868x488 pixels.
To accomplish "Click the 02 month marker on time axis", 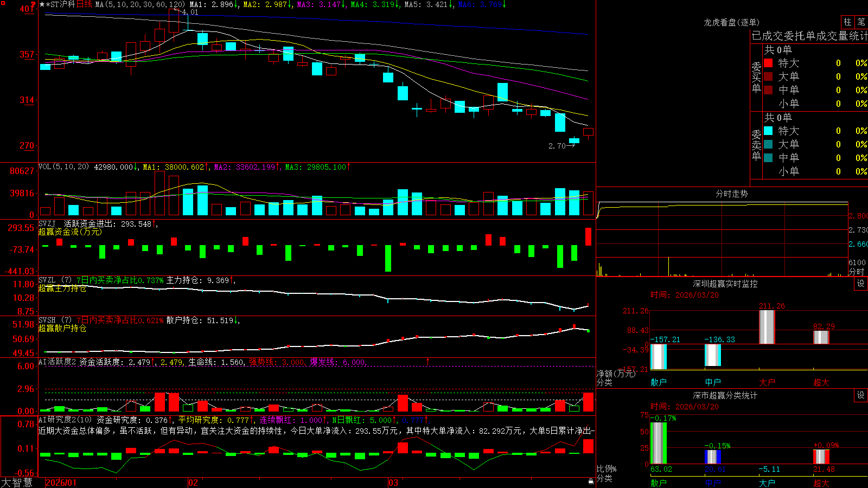I will [x=193, y=483].
